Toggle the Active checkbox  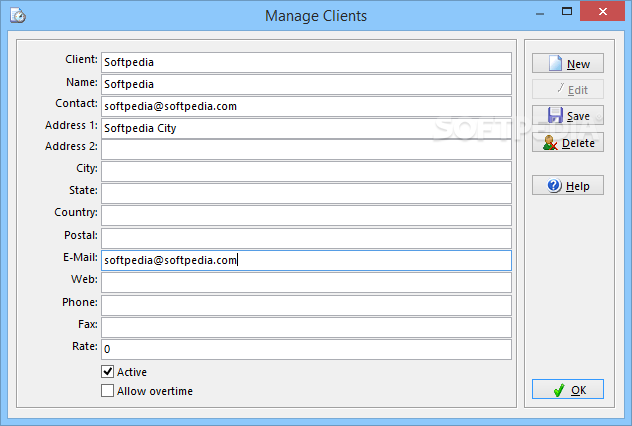(x=107, y=372)
